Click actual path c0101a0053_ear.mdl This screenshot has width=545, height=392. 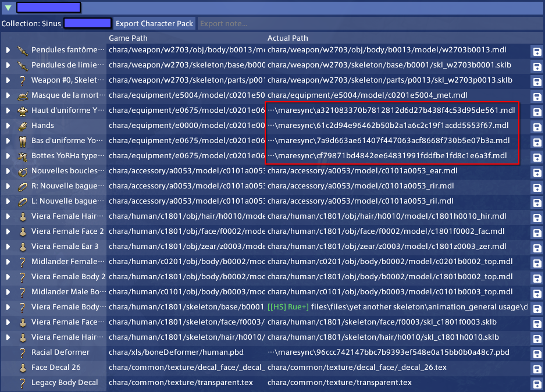(x=362, y=170)
